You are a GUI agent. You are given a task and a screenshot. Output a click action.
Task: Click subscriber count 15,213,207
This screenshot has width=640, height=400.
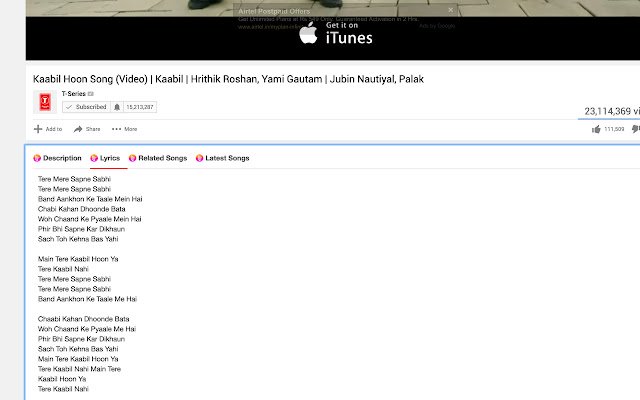tap(140, 107)
